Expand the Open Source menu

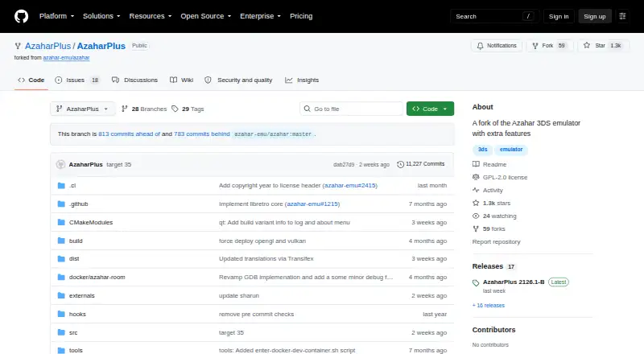click(x=206, y=16)
